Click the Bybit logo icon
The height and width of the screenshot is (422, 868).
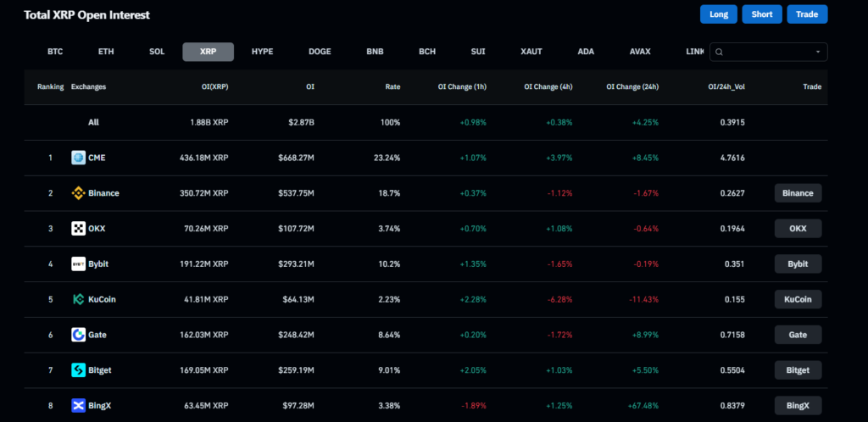(79, 264)
